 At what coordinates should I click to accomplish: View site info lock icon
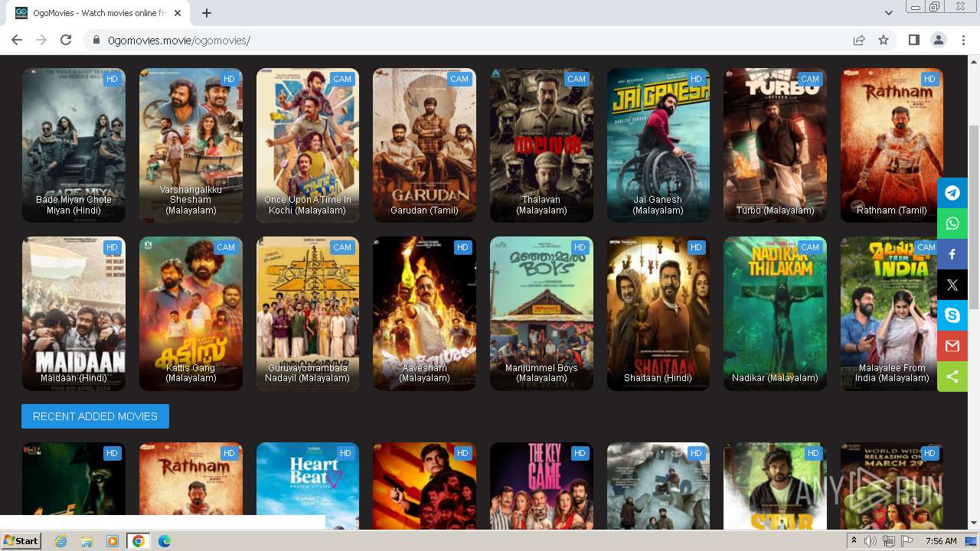pos(96,40)
